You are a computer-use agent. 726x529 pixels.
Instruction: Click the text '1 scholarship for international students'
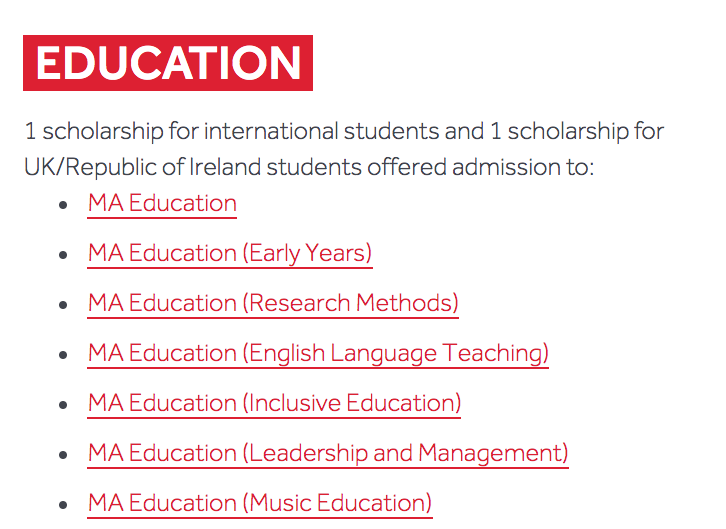232,131
